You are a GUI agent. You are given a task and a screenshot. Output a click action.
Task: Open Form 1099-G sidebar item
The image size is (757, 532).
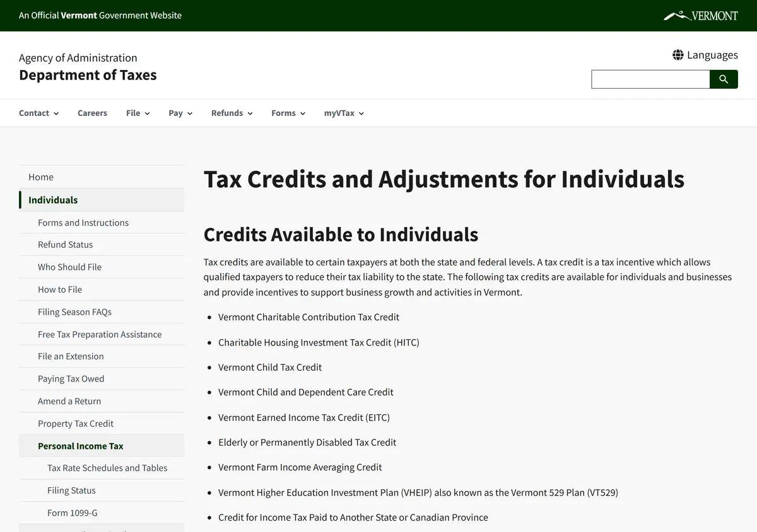[x=102, y=512]
